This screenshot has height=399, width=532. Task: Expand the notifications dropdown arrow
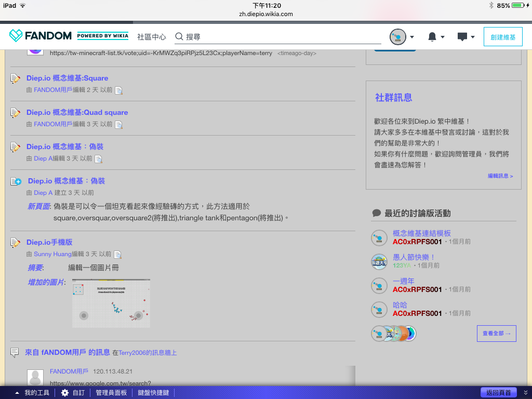coord(443,37)
